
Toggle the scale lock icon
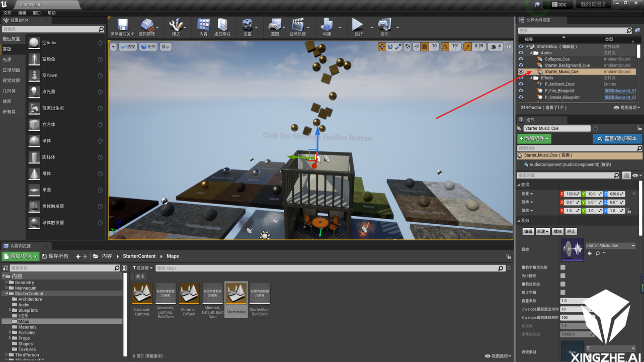[x=629, y=211]
